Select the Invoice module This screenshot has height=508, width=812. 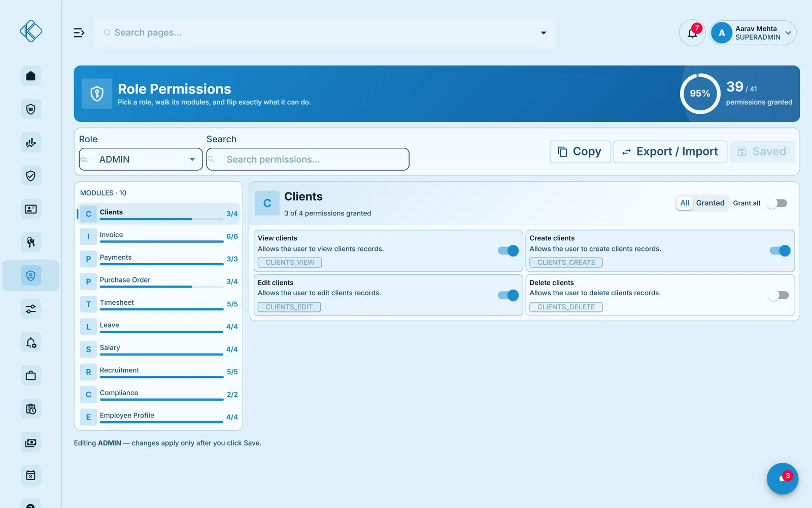tap(158, 236)
